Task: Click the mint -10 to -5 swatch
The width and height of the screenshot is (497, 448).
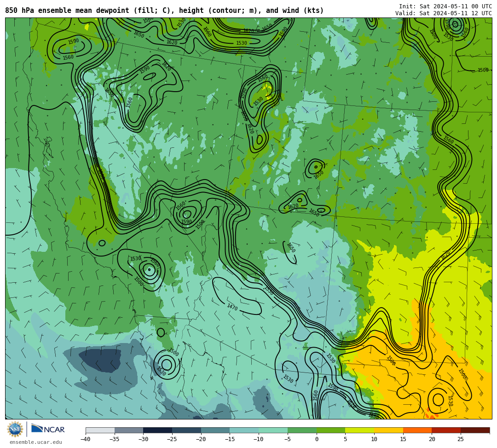Action: [273, 430]
